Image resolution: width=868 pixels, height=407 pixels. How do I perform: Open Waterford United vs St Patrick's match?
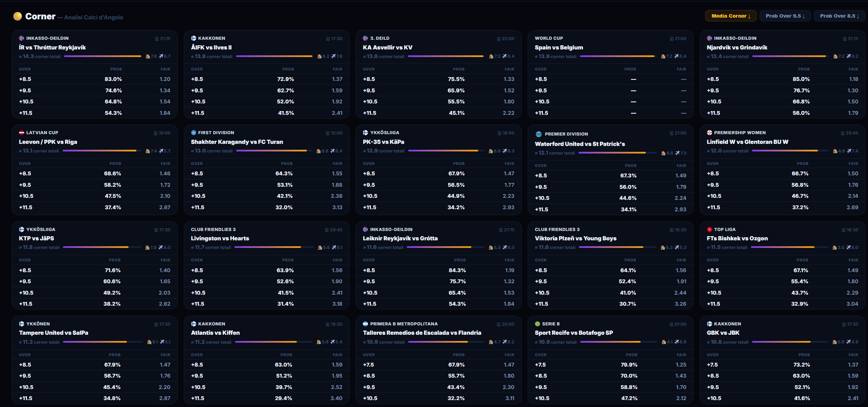pyautogui.click(x=580, y=144)
